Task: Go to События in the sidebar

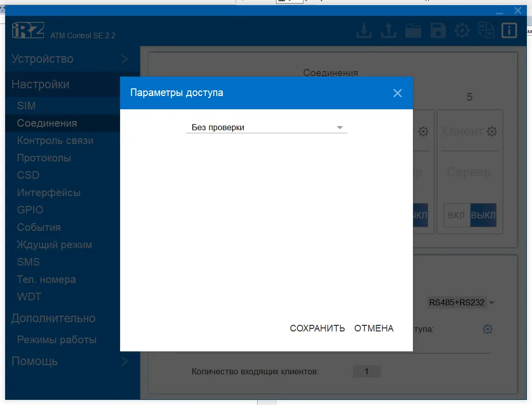Action: tap(39, 227)
